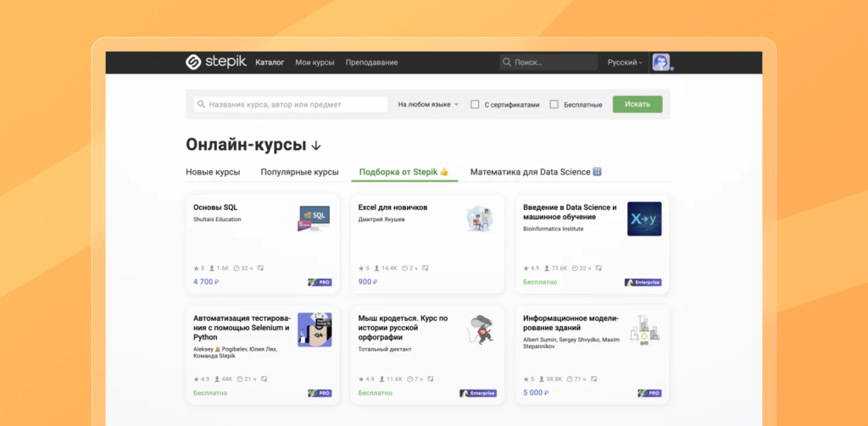Image resolution: width=868 pixels, height=426 pixels.
Task: Open the Data Science course X→y image
Action: tap(644, 219)
